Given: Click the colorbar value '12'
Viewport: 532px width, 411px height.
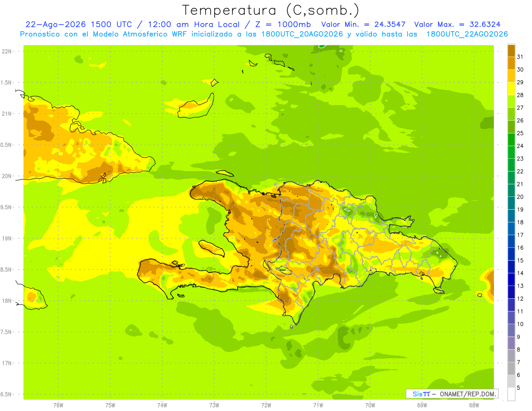Looking at the screenshot, I should pos(520,298).
